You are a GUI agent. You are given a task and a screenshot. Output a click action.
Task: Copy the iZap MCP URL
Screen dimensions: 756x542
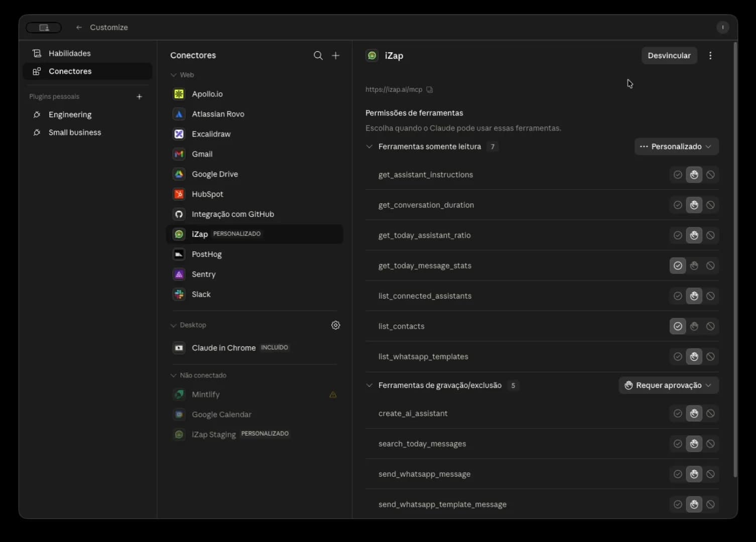coord(430,89)
